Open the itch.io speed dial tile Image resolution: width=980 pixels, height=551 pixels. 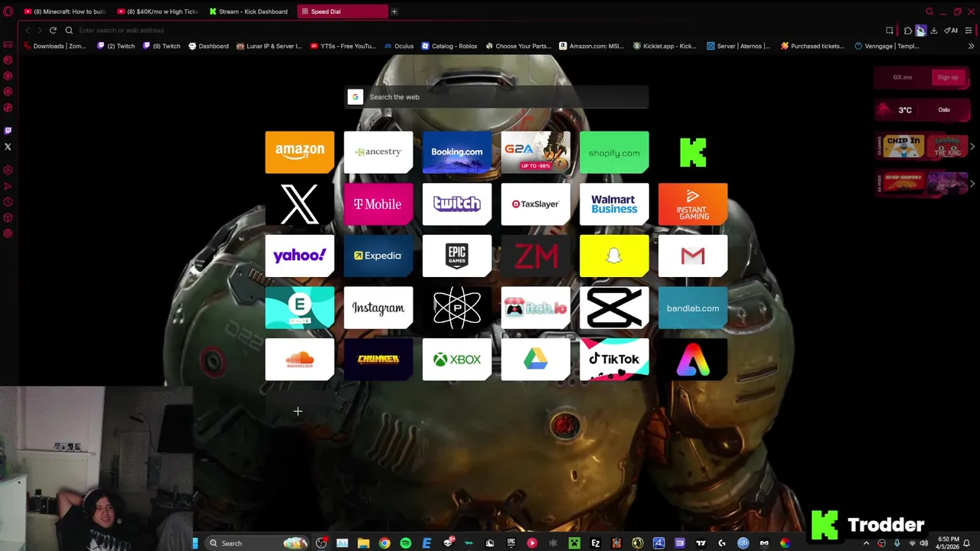(535, 308)
